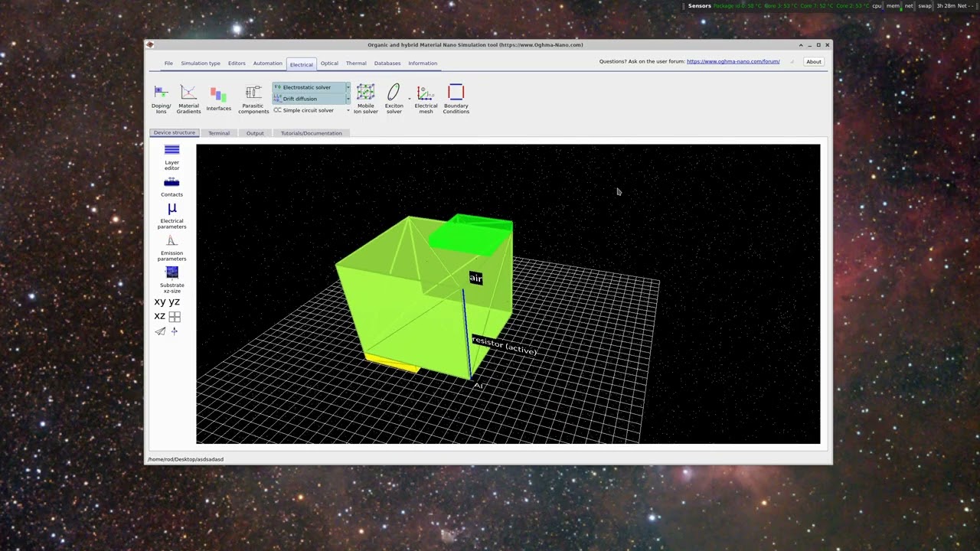Viewport: 980px width, 551px height.
Task: Switch to the Output tab
Action: tap(255, 133)
